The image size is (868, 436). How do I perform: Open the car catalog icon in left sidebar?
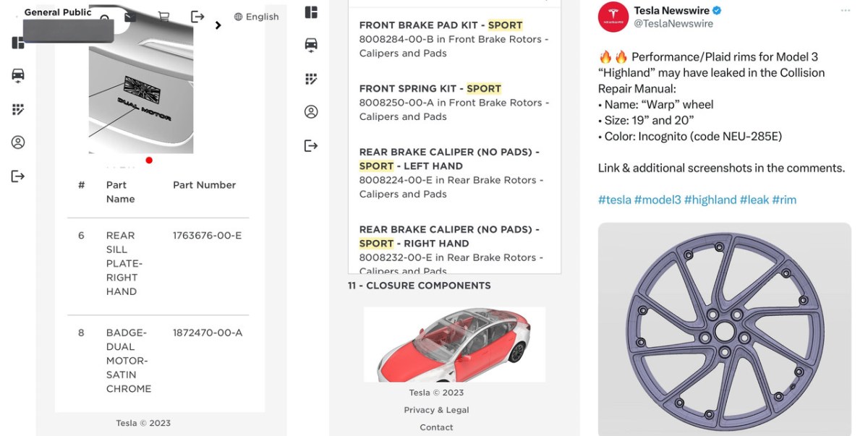pyautogui.click(x=18, y=75)
